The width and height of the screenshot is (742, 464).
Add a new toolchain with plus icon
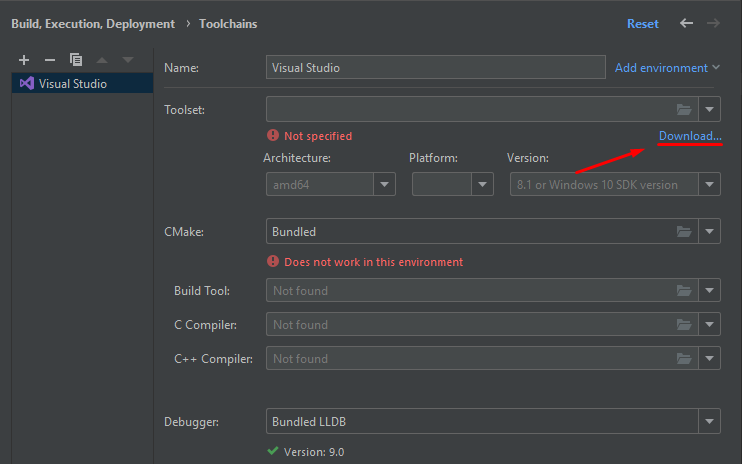click(24, 60)
